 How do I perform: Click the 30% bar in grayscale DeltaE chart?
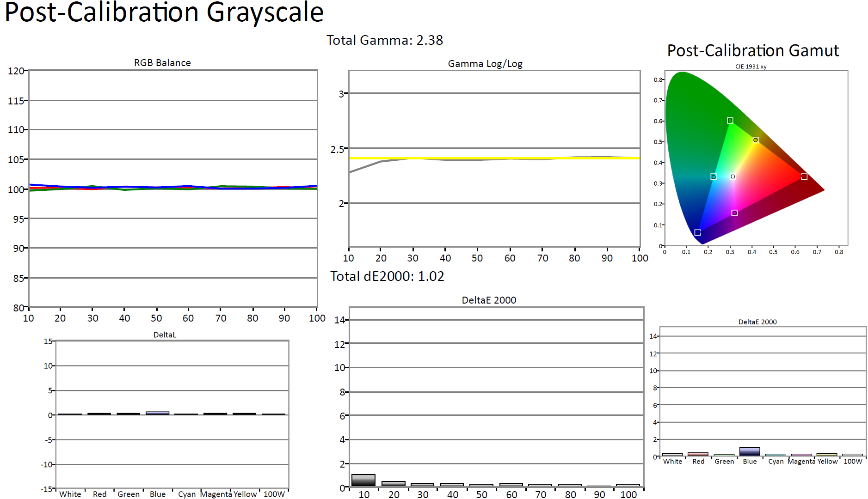tap(422, 485)
